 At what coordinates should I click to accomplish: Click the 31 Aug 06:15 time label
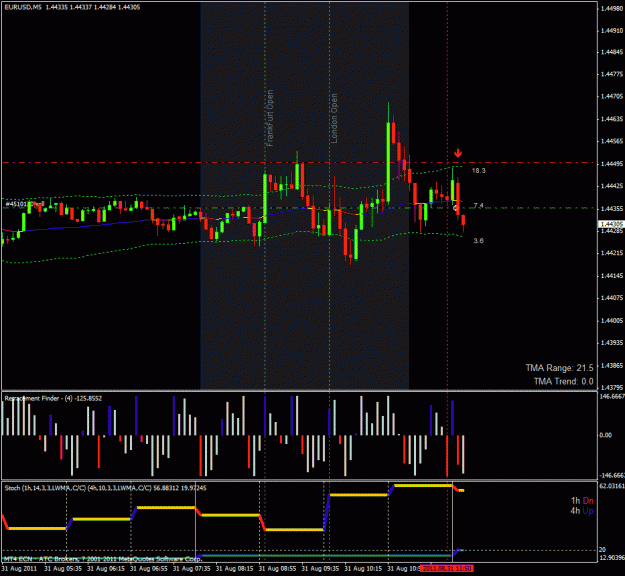click(106, 569)
